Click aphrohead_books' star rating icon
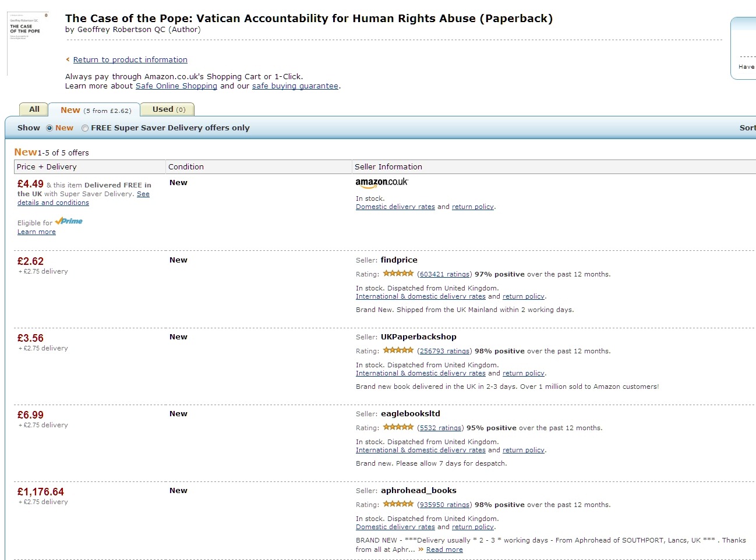 [398, 504]
